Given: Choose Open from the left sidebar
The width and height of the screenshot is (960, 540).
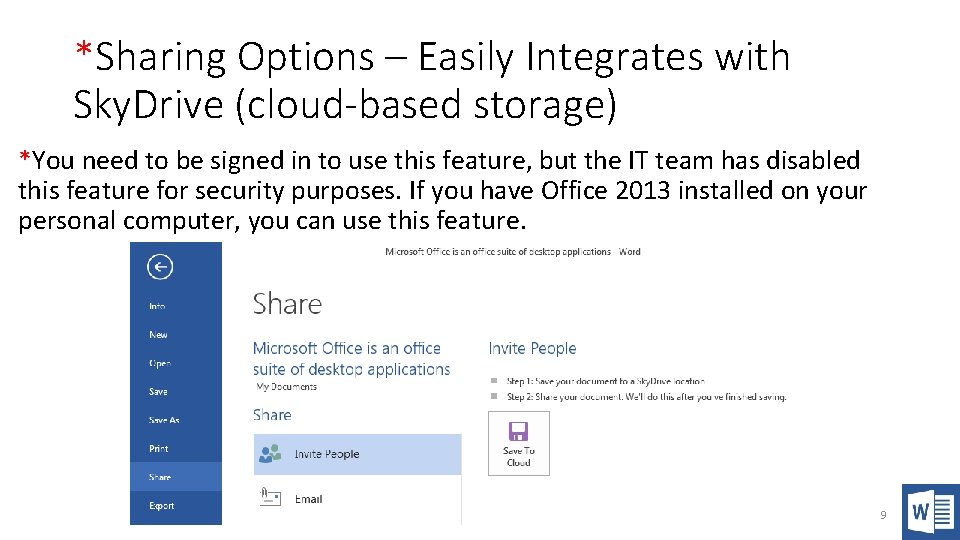Looking at the screenshot, I should click(160, 363).
